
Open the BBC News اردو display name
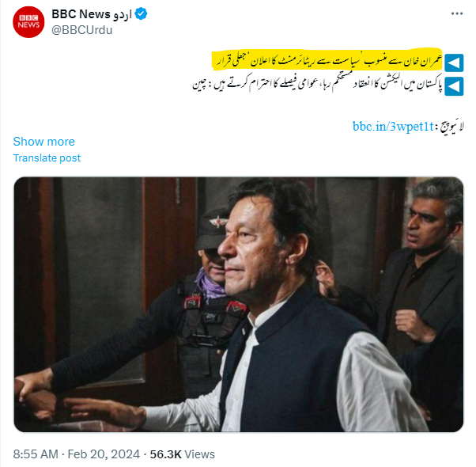pyautogui.click(x=92, y=14)
